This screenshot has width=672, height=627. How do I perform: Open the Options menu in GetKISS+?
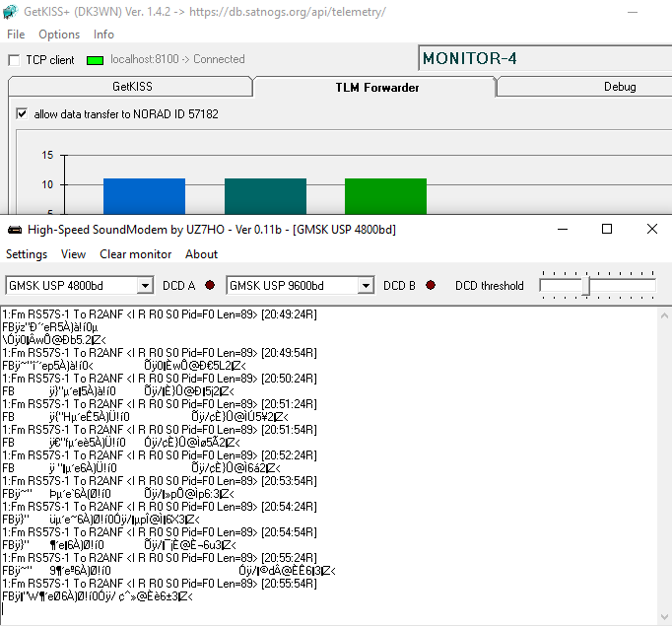pos(59,35)
